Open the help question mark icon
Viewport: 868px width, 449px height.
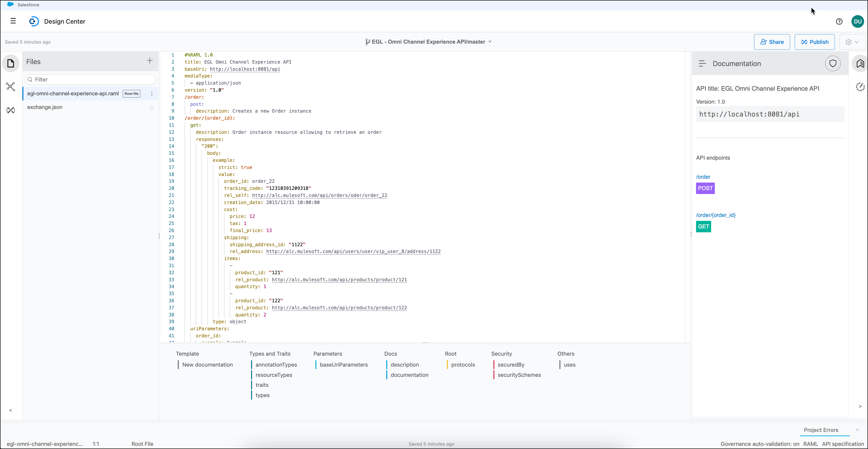tap(839, 22)
